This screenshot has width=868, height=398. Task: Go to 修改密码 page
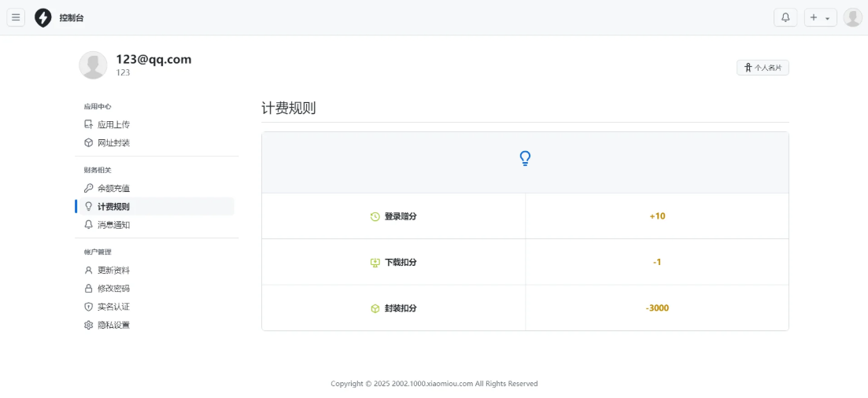pyautogui.click(x=113, y=288)
